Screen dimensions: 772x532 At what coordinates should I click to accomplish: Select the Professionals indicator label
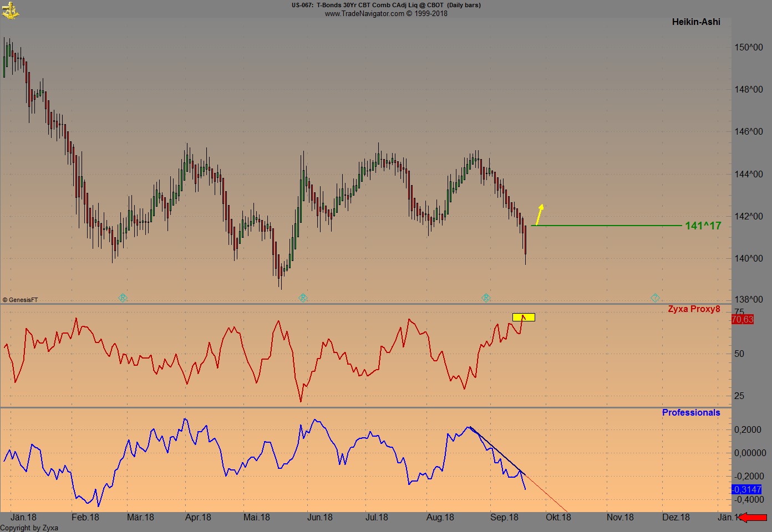click(x=690, y=413)
